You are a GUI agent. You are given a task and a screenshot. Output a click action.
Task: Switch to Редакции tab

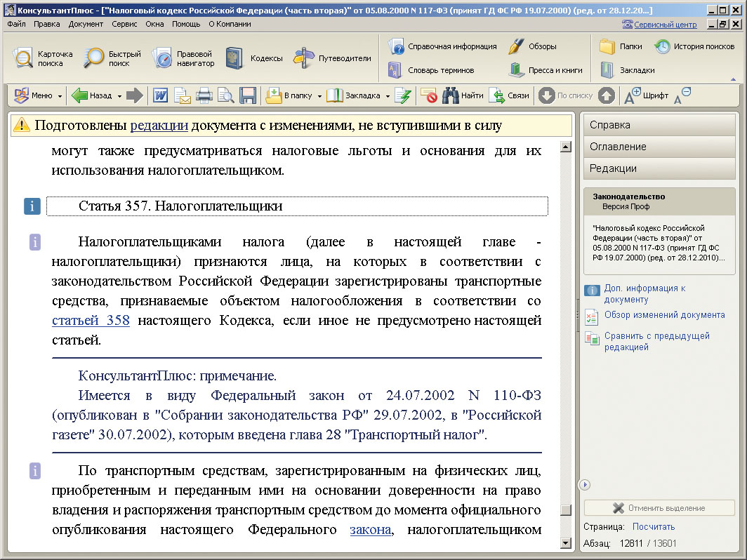click(659, 168)
